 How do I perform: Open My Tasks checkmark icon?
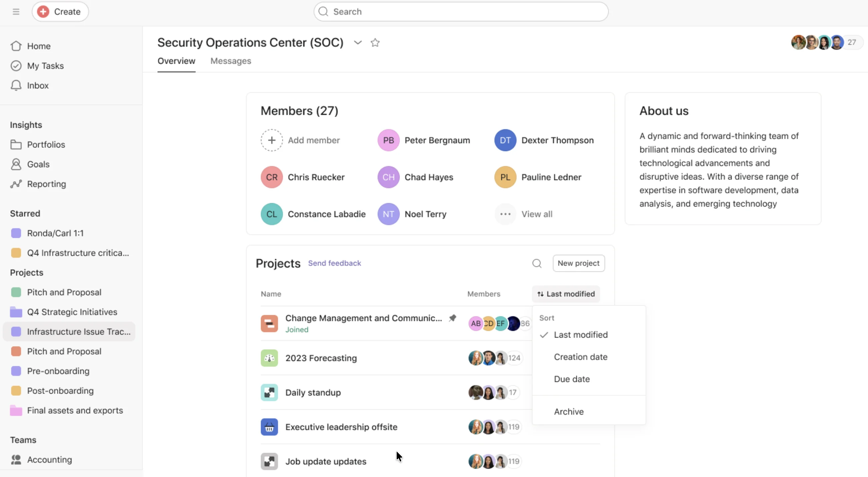tap(16, 66)
